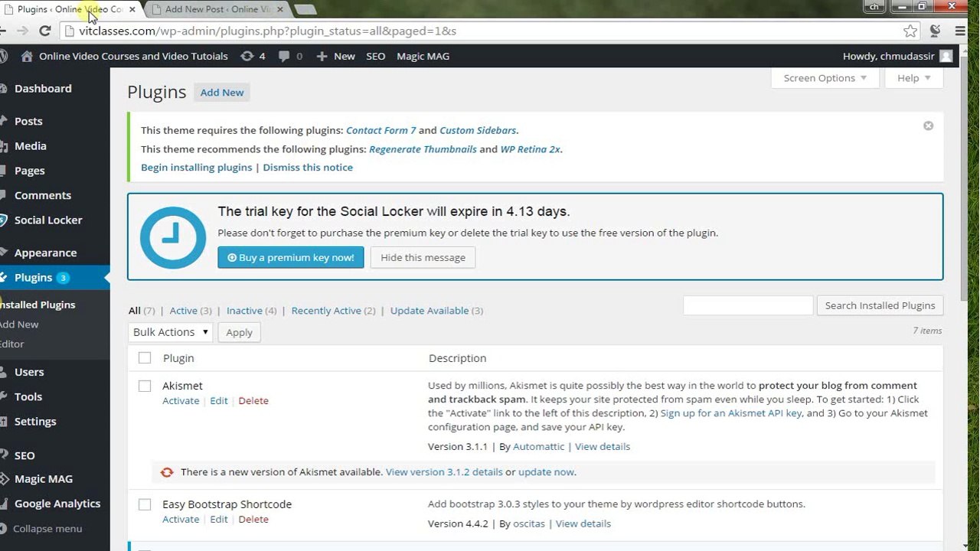Show Update Available plugins
Screen dimensions: 980x551
(x=430, y=311)
